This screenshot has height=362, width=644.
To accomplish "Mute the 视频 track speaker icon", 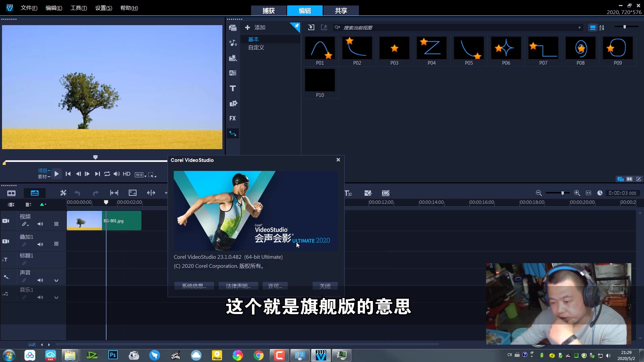I will [40, 224].
